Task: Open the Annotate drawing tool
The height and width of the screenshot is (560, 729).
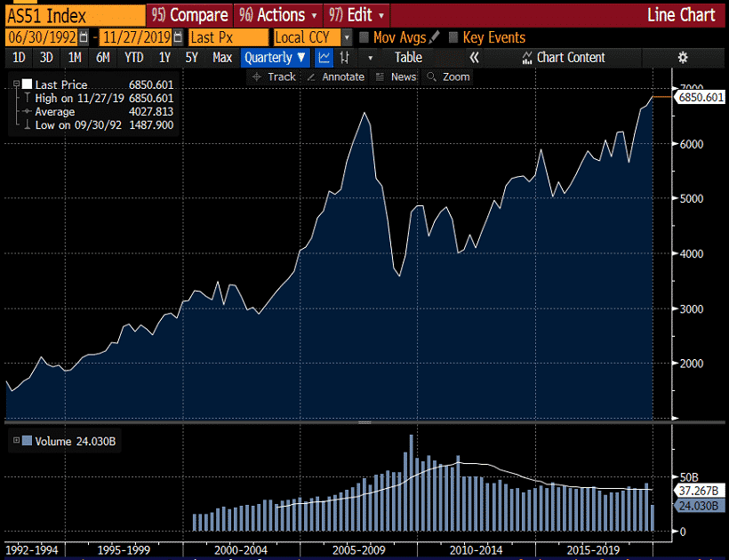Action: click(x=337, y=76)
